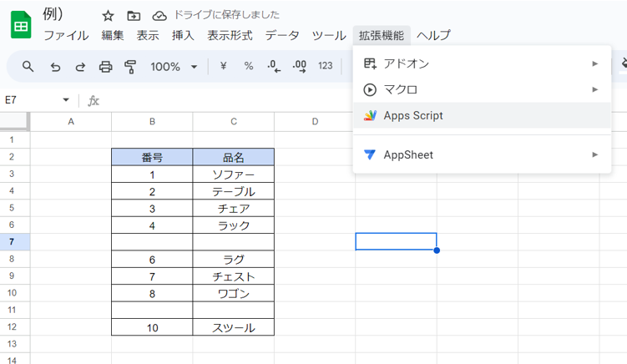Click the ラック cell

[234, 225]
